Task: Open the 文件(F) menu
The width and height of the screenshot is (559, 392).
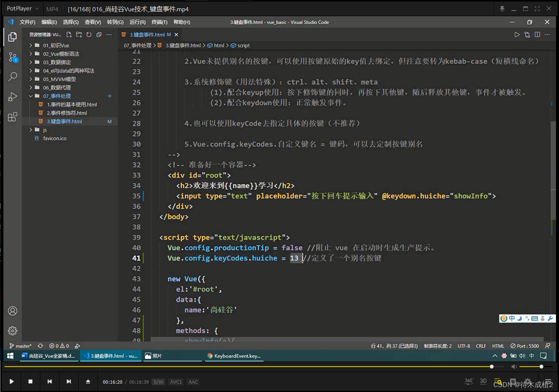Action: tap(27, 22)
